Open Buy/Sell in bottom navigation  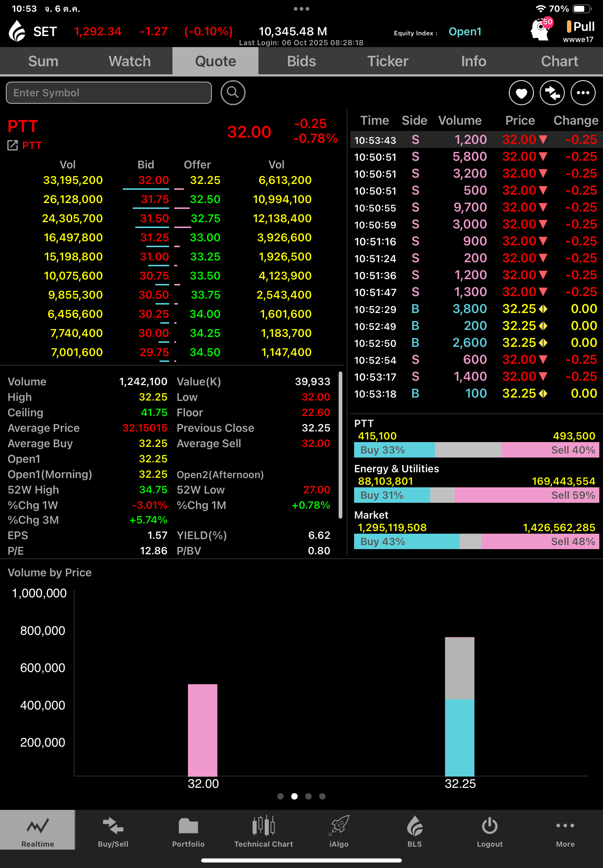coord(113,830)
